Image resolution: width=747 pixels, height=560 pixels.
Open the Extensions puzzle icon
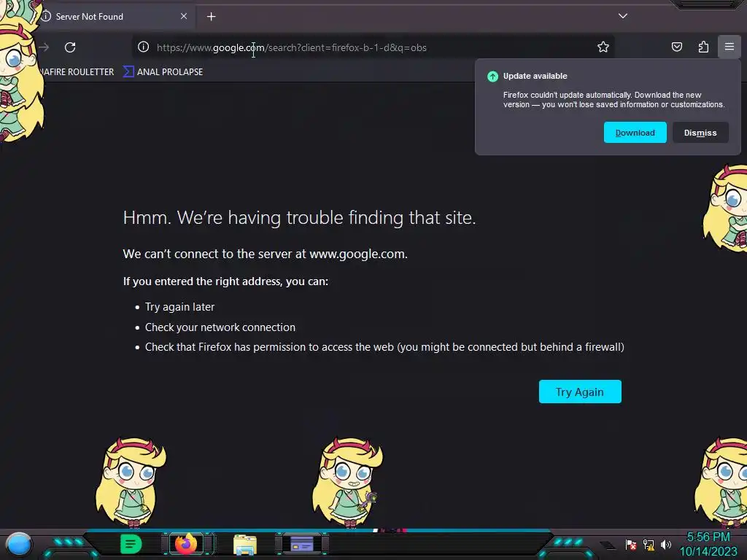[703, 47]
